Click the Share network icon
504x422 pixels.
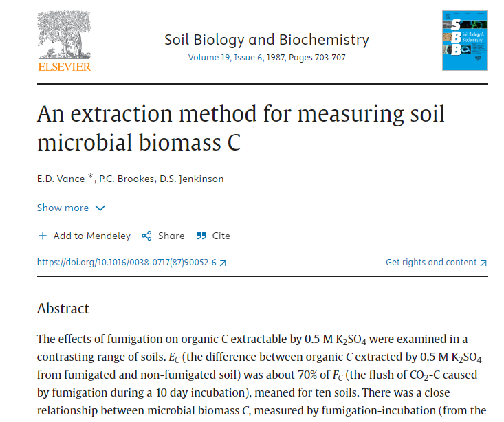(146, 236)
